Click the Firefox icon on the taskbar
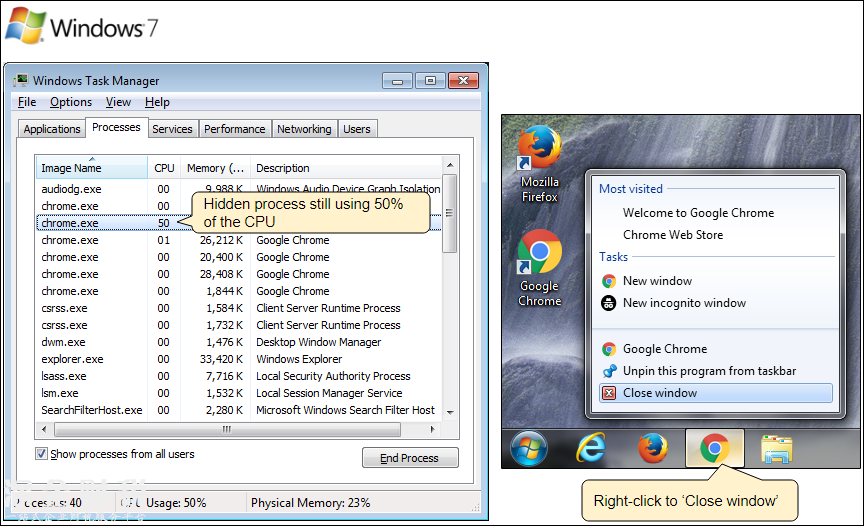This screenshot has height=527, width=864. coord(654,448)
